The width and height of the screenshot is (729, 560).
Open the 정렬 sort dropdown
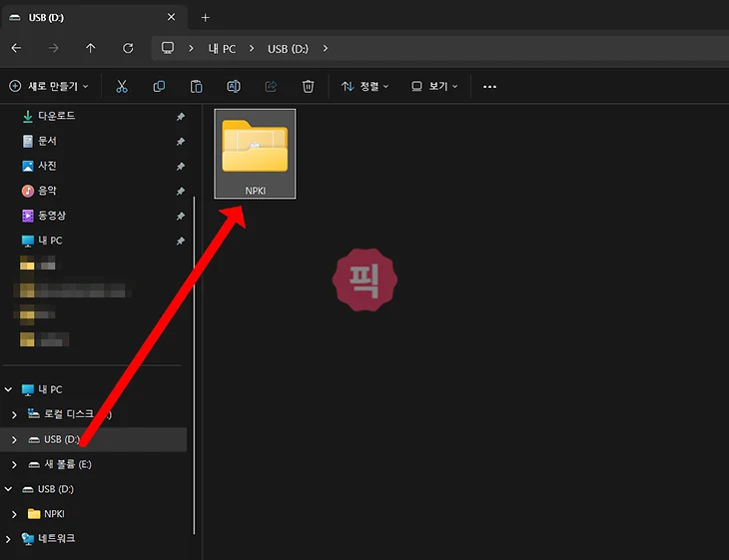365,87
